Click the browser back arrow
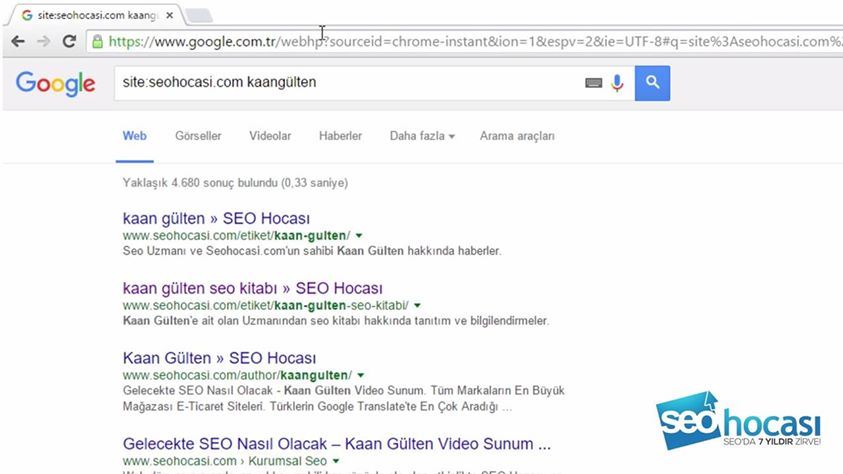The image size is (843, 474). pyautogui.click(x=18, y=41)
